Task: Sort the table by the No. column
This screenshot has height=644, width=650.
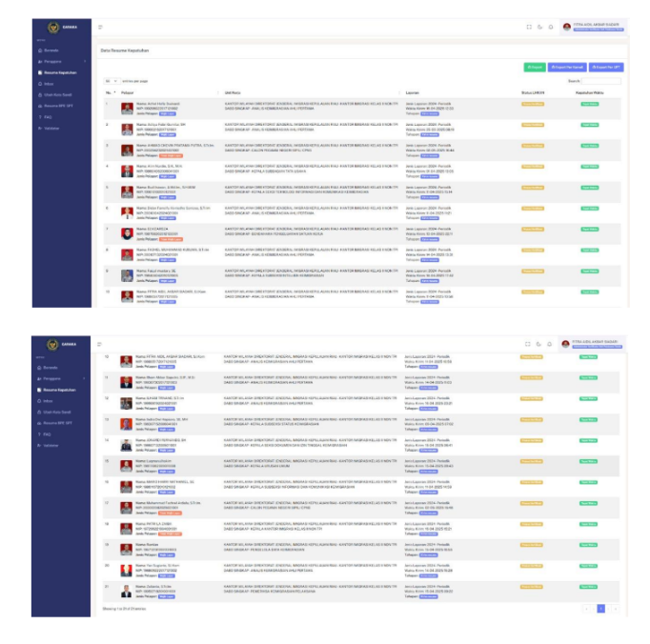Action: click(110, 92)
